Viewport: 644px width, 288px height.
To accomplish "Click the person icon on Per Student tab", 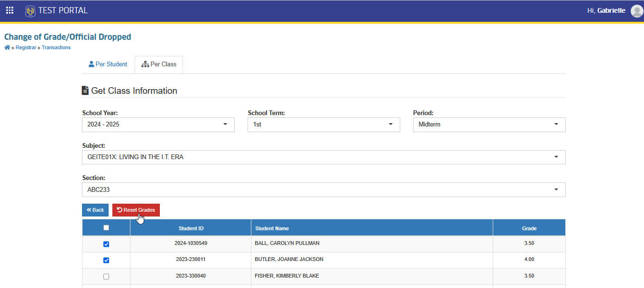I will [x=92, y=64].
